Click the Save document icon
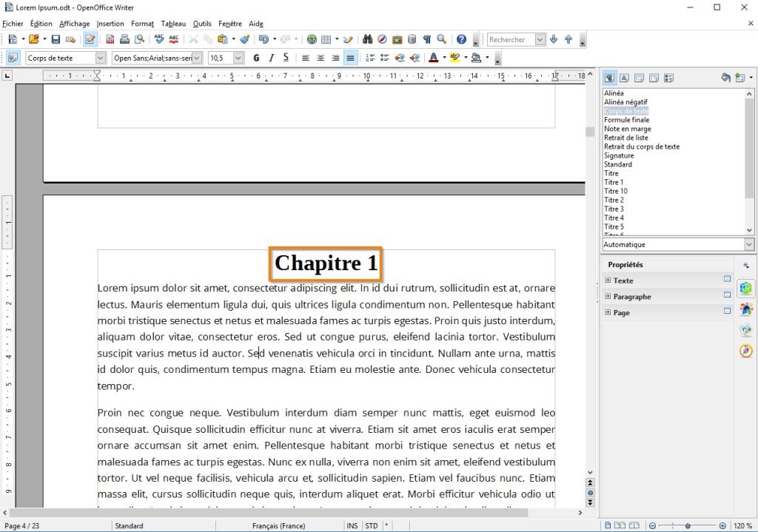 tap(55, 39)
